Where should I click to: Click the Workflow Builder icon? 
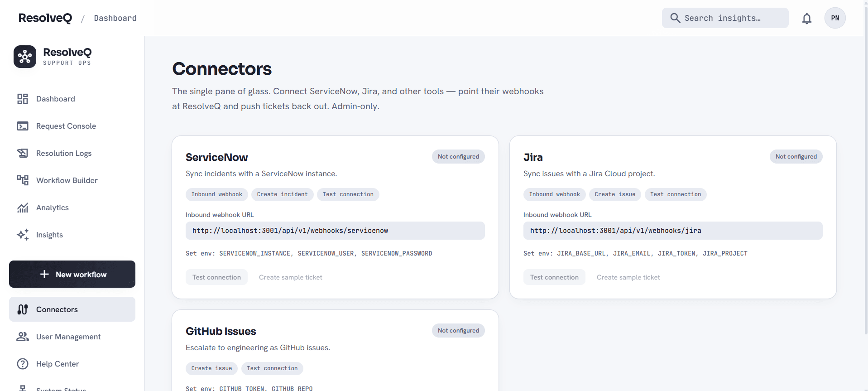pos(23,180)
